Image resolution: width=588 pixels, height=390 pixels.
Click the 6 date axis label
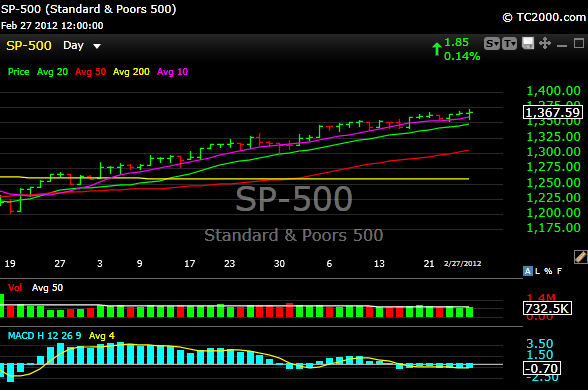329,264
